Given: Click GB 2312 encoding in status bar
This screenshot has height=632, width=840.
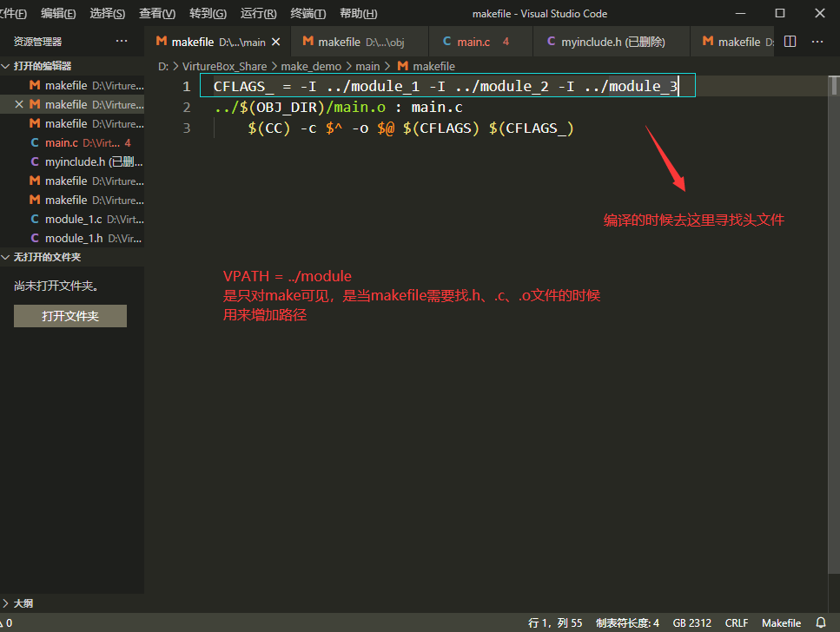Looking at the screenshot, I should click(x=691, y=622).
